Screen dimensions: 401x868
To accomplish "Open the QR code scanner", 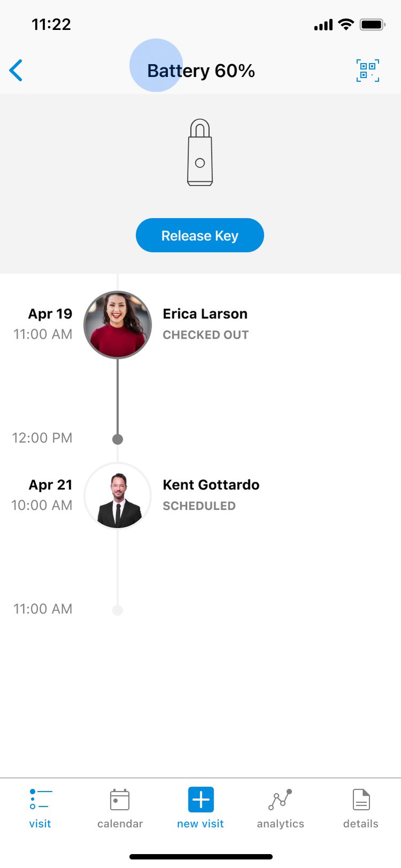I will [x=368, y=71].
